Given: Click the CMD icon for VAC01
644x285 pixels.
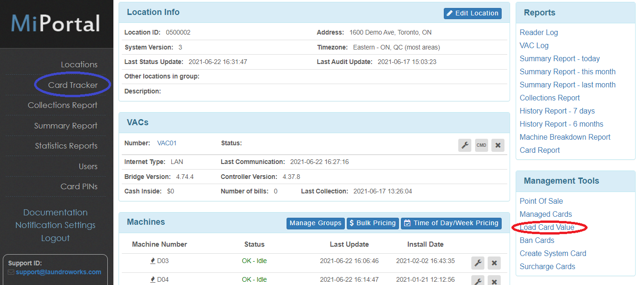Looking at the screenshot, I should 481,145.
